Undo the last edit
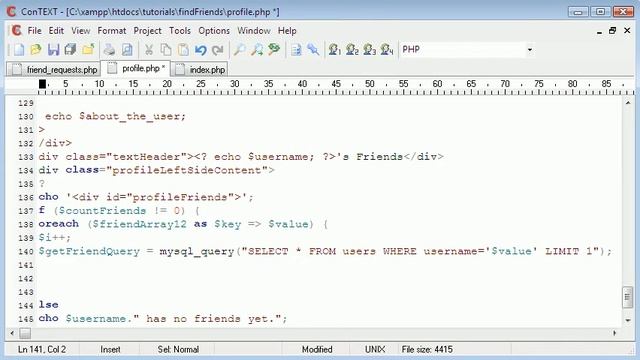This screenshot has height=360, width=640. coord(200,50)
